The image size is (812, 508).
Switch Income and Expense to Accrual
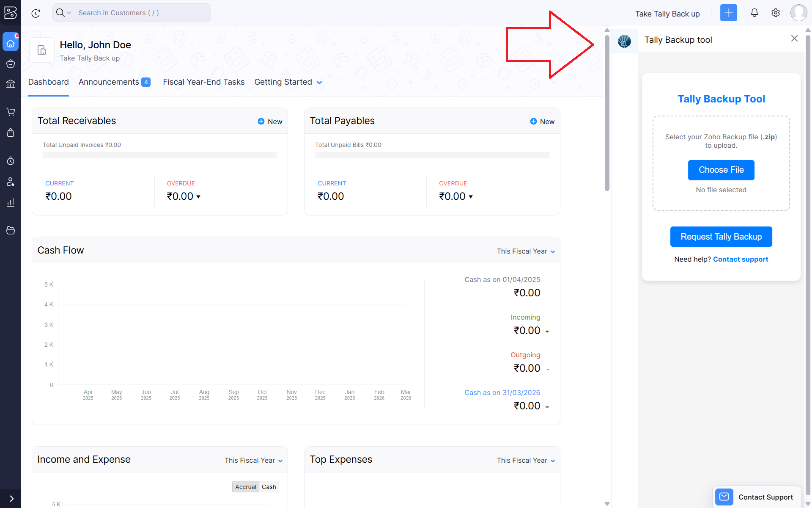point(246,487)
